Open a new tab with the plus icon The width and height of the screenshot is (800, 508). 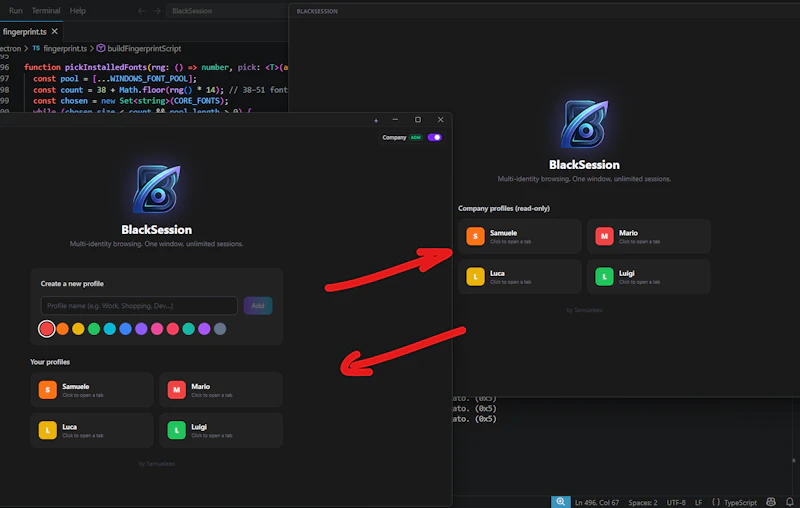click(x=376, y=121)
